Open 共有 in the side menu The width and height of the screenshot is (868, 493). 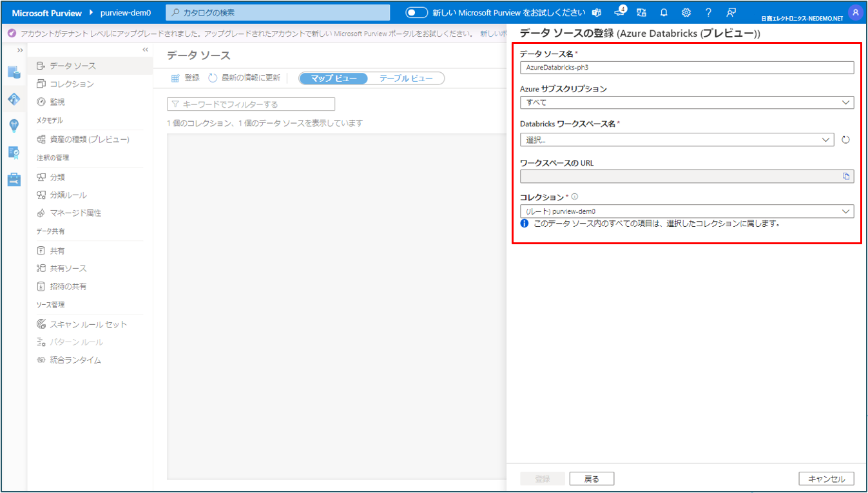tap(90, 251)
